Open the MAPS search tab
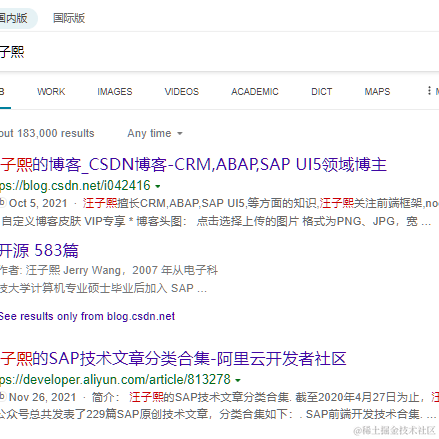The height and width of the screenshot is (439, 439). [377, 91]
